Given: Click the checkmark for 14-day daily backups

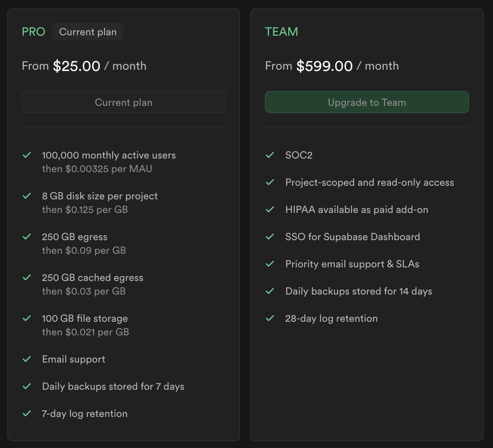Looking at the screenshot, I should [270, 291].
